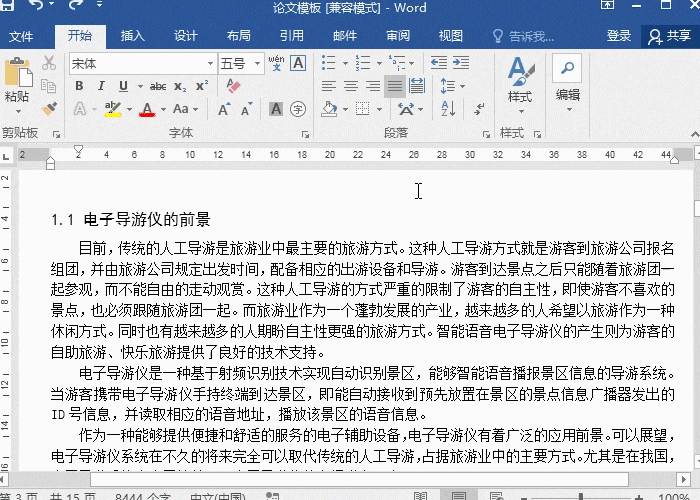This screenshot has height=500, width=700.
Task: Collapse the ribbon with chevron
Action: coord(695,134)
